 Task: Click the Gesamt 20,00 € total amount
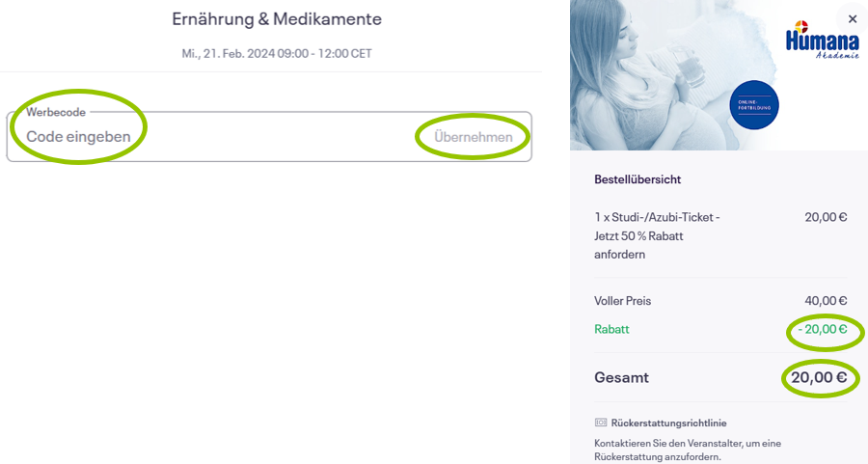click(819, 377)
